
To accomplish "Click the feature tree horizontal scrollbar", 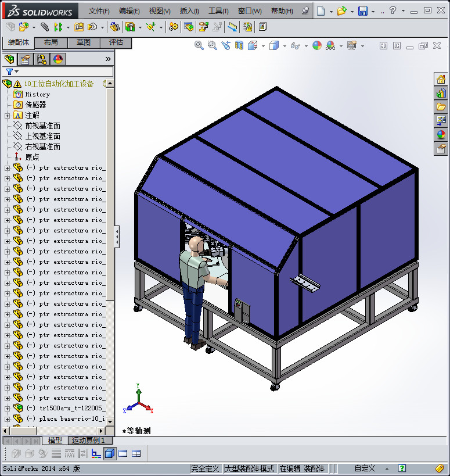I will pyautogui.click(x=24, y=431).
